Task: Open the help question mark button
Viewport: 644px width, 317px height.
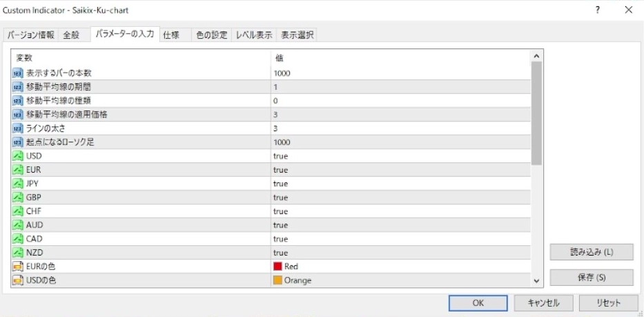Action: click(598, 10)
